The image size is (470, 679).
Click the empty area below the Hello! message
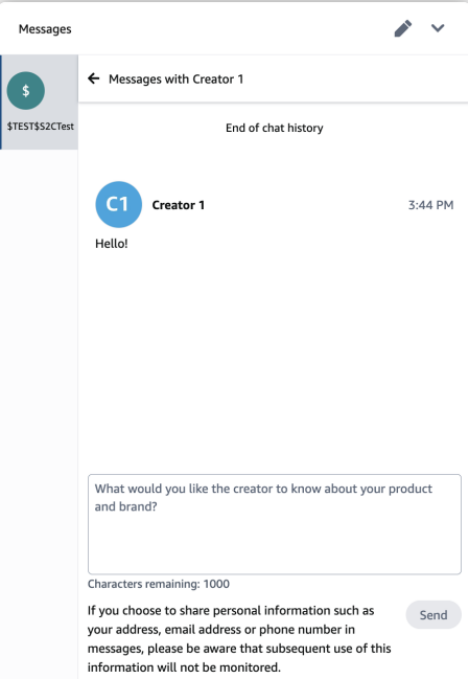click(274, 359)
